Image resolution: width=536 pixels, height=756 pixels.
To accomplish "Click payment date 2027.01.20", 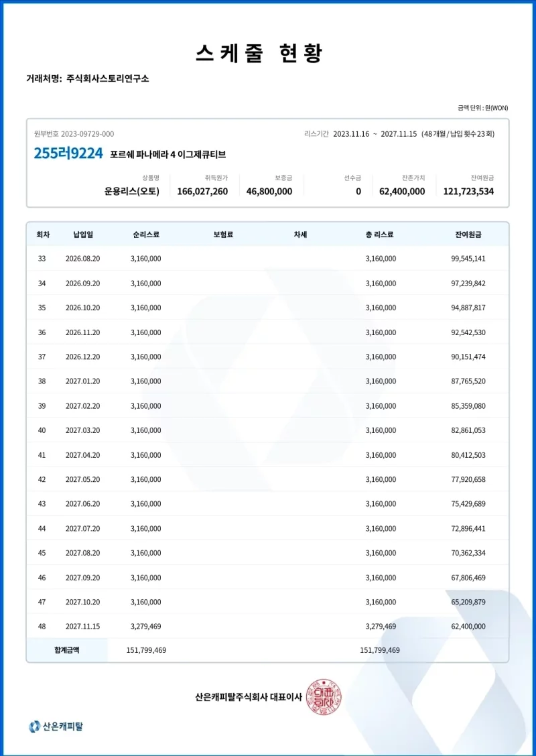I will [x=83, y=381].
